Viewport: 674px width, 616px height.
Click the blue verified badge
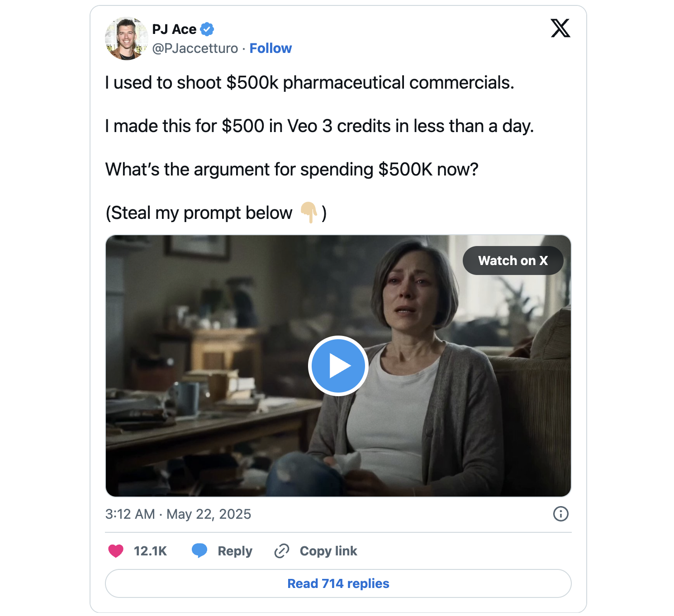207,29
